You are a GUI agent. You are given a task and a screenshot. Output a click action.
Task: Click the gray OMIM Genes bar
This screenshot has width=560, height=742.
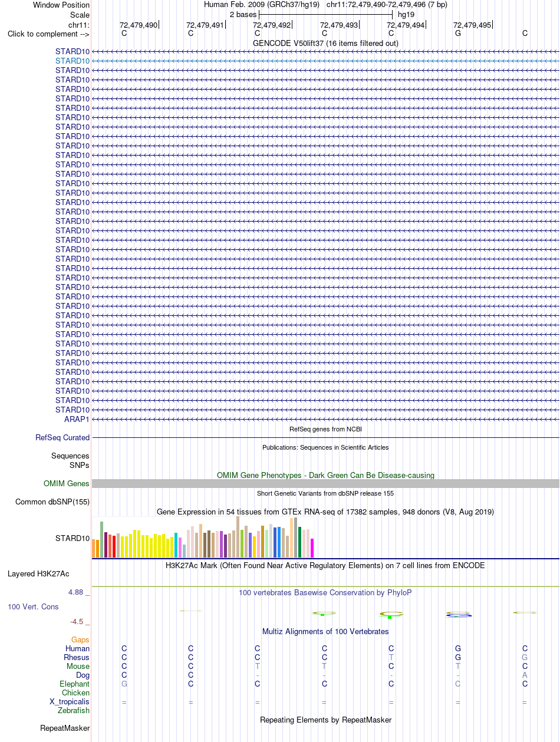tap(325, 484)
